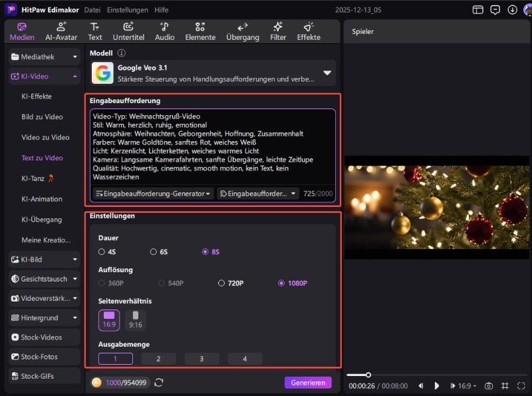Take a snapshot with the camera icon
Viewport: 532px width, 396px height.
(488, 385)
